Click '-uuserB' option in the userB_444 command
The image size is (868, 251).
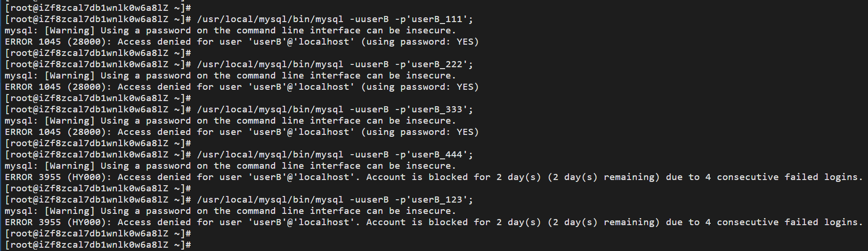[x=369, y=155]
